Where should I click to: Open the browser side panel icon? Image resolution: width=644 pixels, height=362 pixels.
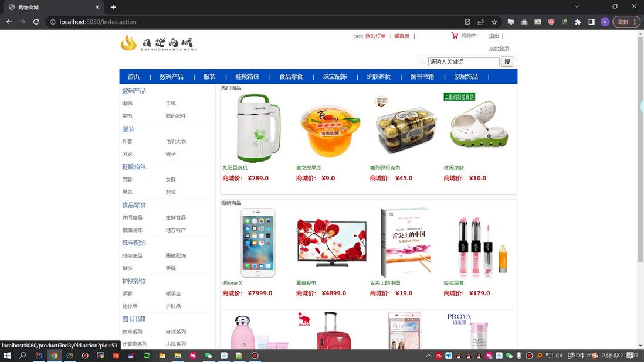pos(591,22)
